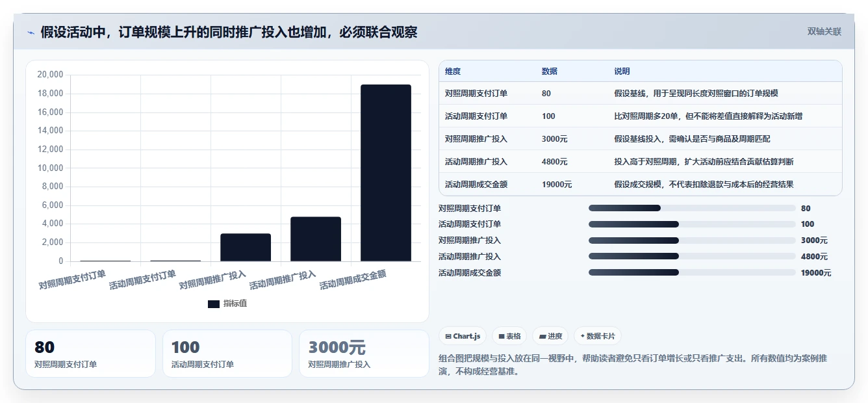Screen dimensions: 868x403
Task: Open the 100 活动周期支付订单 data card
Action: coord(227,354)
